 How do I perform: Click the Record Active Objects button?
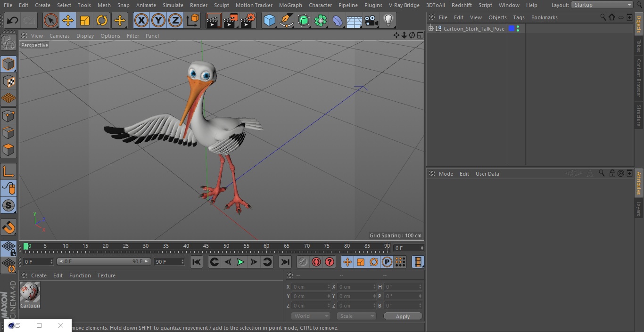click(x=303, y=262)
